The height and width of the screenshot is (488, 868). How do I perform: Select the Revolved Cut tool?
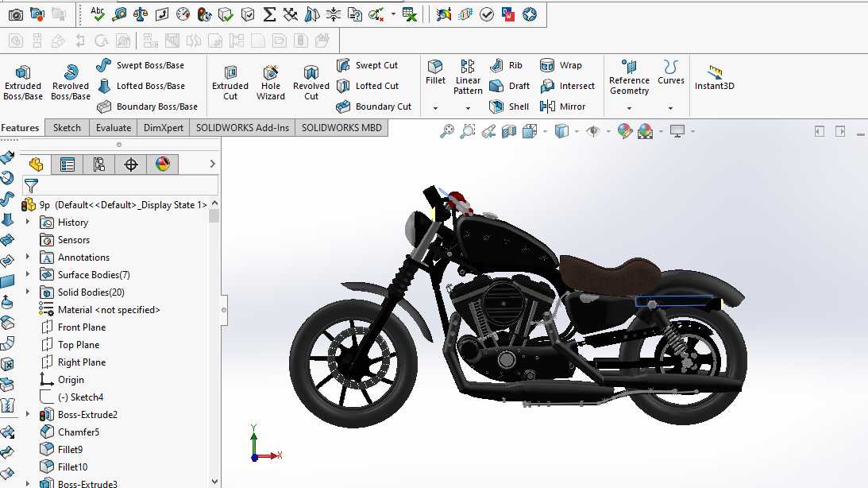[311, 82]
